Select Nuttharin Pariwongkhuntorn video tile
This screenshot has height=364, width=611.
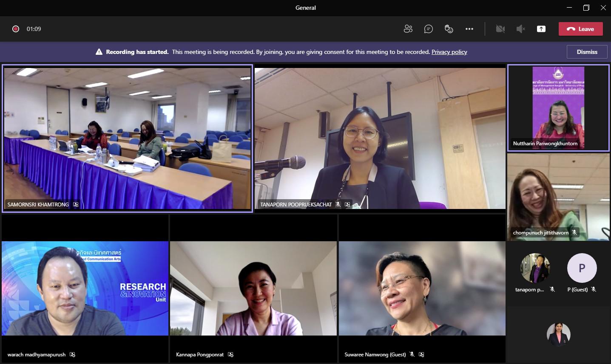point(558,108)
